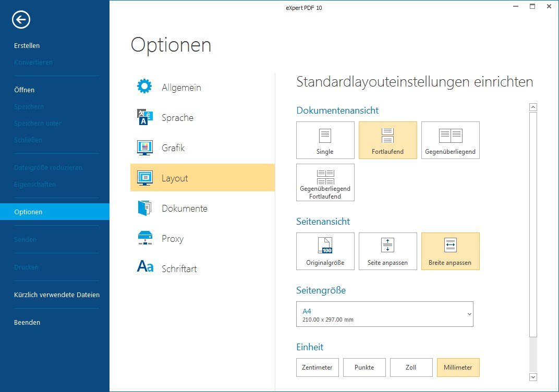Click Dateigröße reduzieren in the sidebar
The image size is (559, 392).
[48, 167]
